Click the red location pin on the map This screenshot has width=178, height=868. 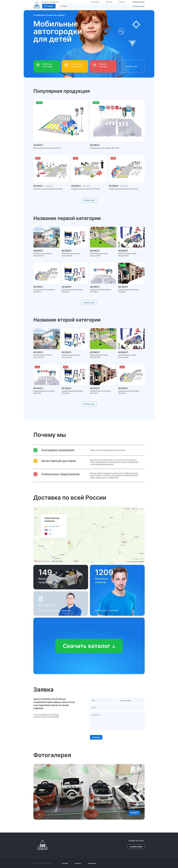coord(69,543)
